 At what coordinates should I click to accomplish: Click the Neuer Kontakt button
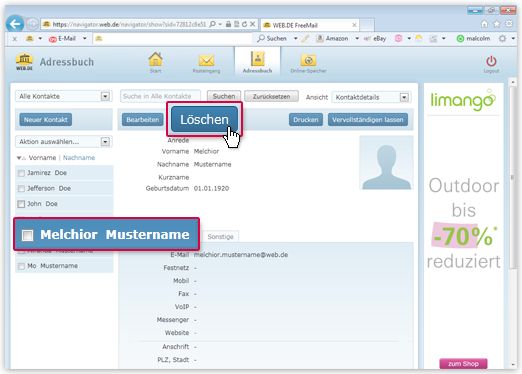point(46,120)
